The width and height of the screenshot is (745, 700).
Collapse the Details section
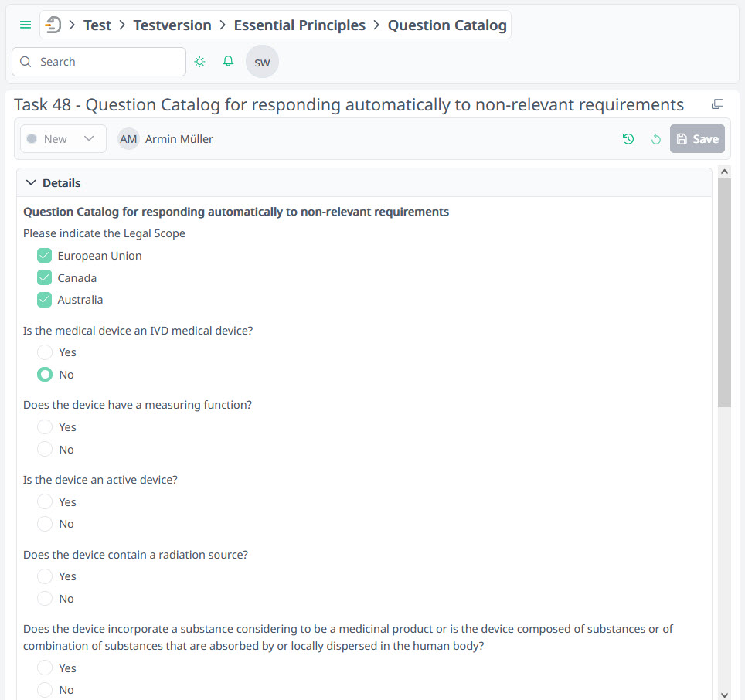tap(30, 182)
